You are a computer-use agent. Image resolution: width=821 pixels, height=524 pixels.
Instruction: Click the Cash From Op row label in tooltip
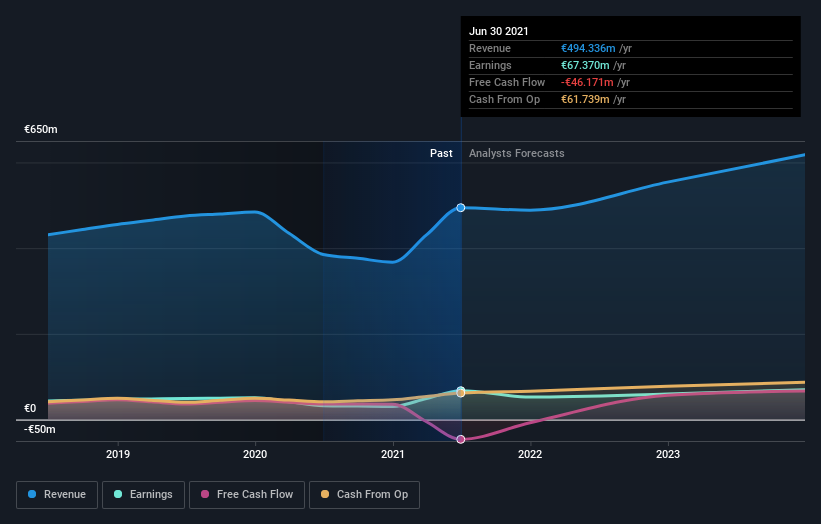point(504,99)
